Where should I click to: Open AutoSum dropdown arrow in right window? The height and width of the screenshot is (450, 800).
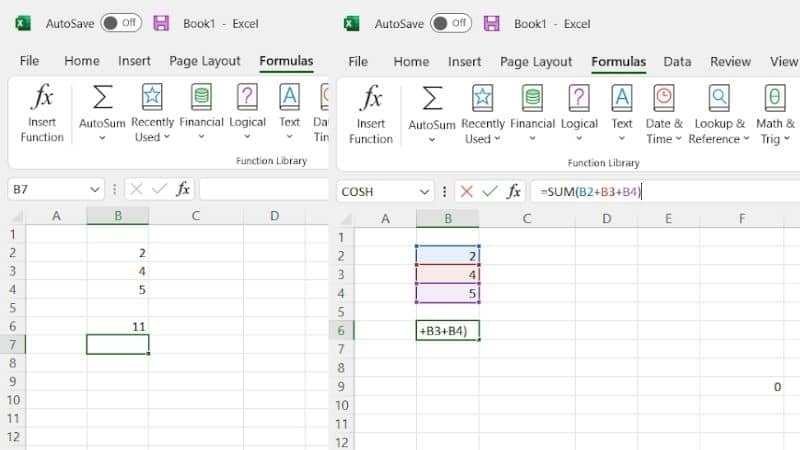tap(432, 140)
